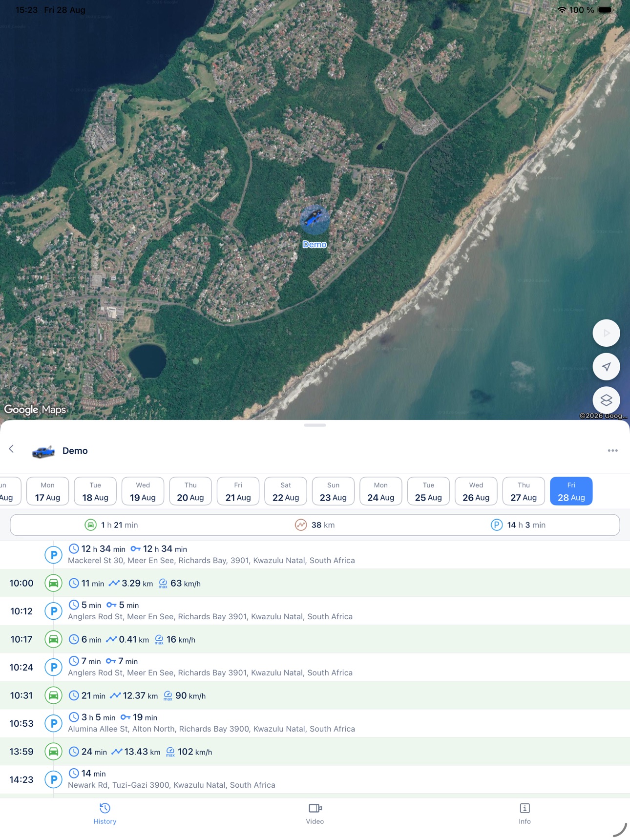This screenshot has height=840, width=630.
Task: Tap the bottom sheet drag handle
Action: (315, 425)
